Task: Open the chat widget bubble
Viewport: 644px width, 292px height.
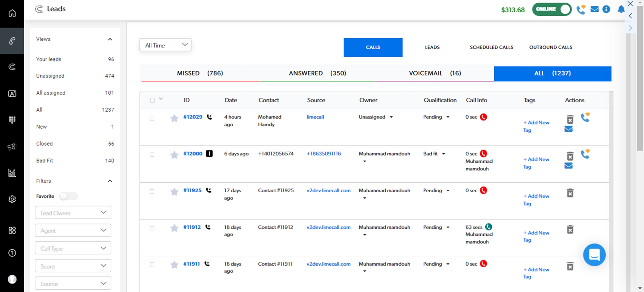Action: pyautogui.click(x=594, y=255)
